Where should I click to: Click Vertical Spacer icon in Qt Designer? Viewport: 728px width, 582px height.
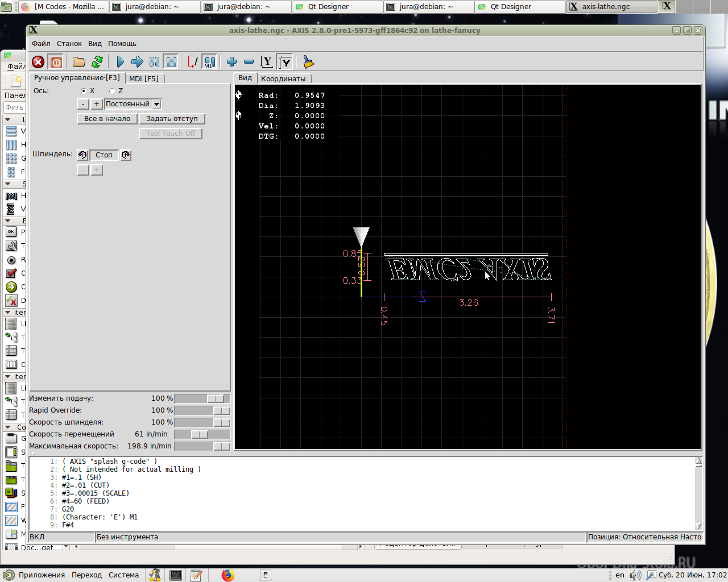(11, 209)
